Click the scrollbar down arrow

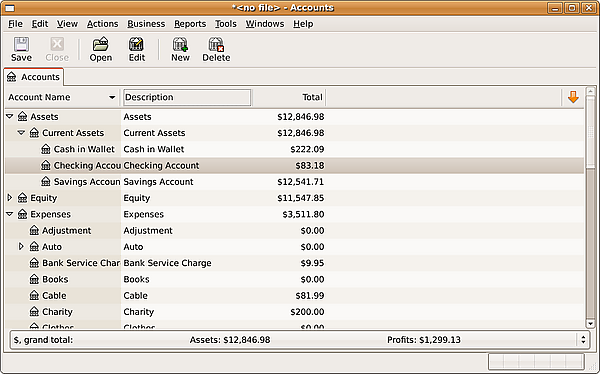[x=590, y=324]
